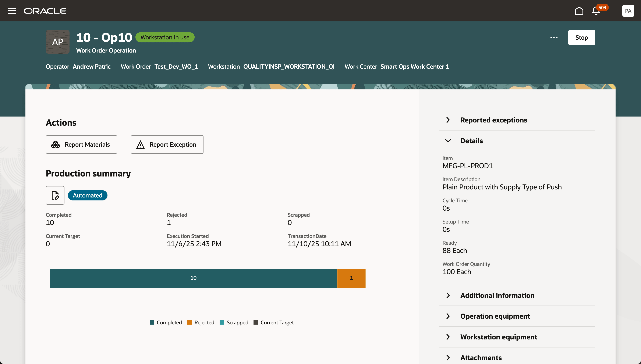The width and height of the screenshot is (641, 364).
Task: Click the work order link Test_Dev_WO_1
Action: click(x=176, y=67)
